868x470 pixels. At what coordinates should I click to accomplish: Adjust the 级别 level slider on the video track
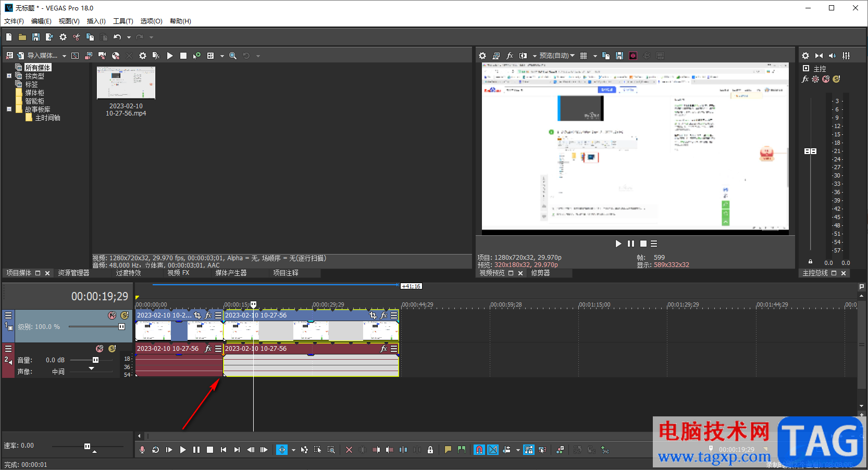click(x=121, y=327)
